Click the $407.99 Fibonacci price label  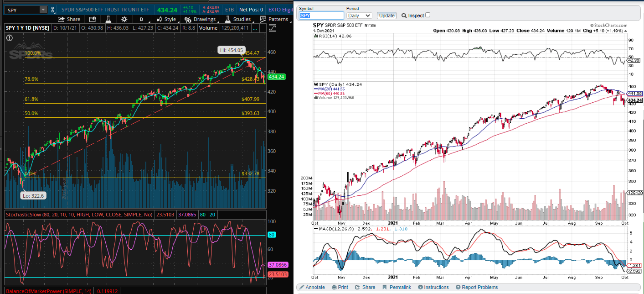point(250,99)
